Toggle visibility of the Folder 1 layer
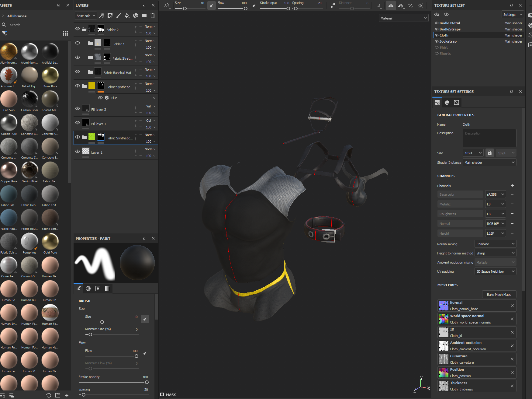This screenshot has height=399, width=532. (78, 43)
